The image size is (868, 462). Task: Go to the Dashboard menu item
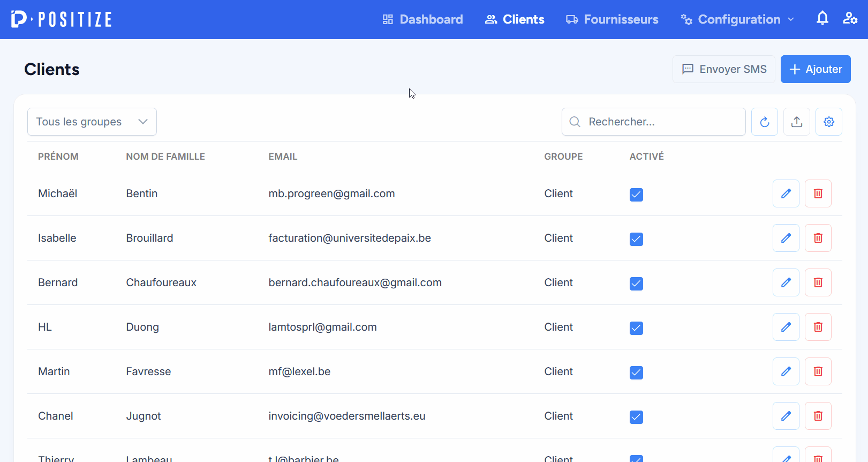pyautogui.click(x=422, y=19)
